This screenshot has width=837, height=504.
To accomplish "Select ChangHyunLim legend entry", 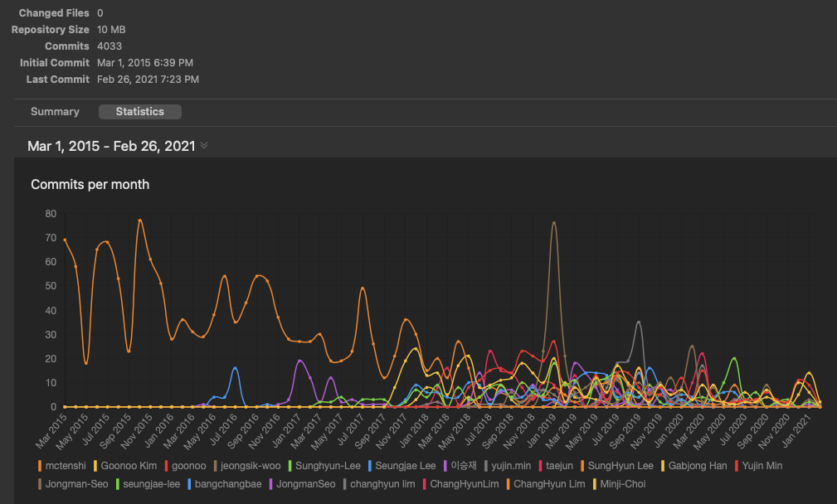I will [x=460, y=484].
